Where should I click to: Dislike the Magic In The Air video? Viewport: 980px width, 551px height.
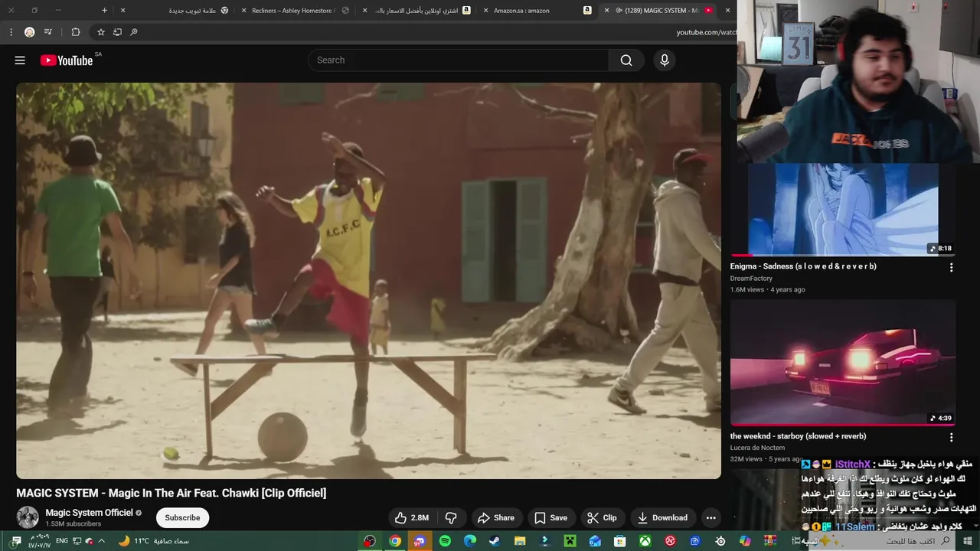point(452,518)
